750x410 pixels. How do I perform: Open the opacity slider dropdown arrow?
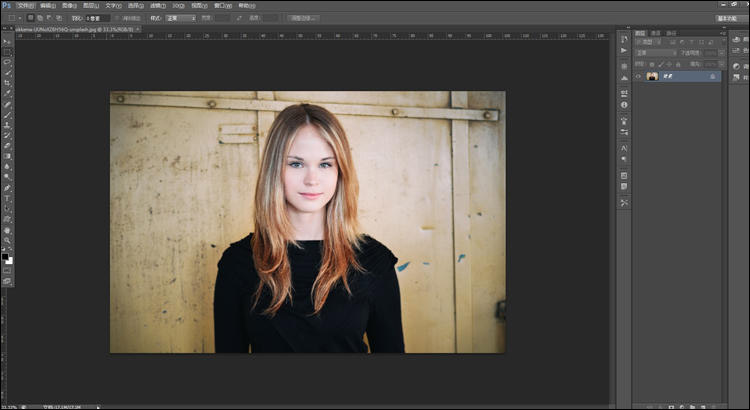click(x=721, y=53)
